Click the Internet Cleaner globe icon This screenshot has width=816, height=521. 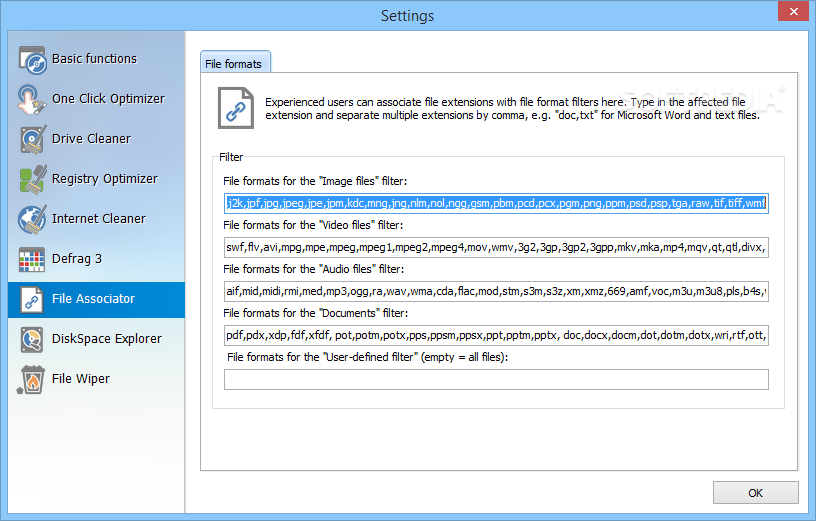point(32,219)
